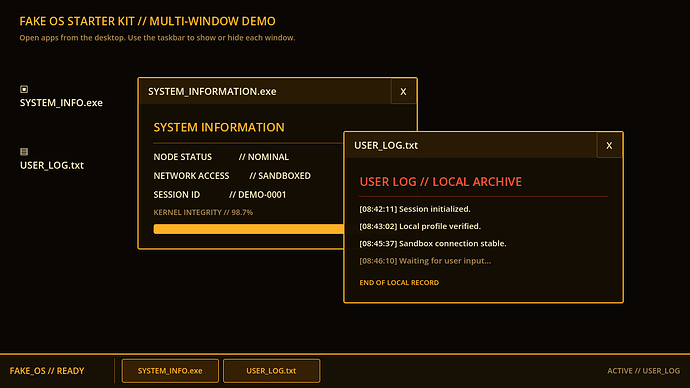
Task: Open the USER_LOG.txt desktop icon
Action: coord(24,152)
